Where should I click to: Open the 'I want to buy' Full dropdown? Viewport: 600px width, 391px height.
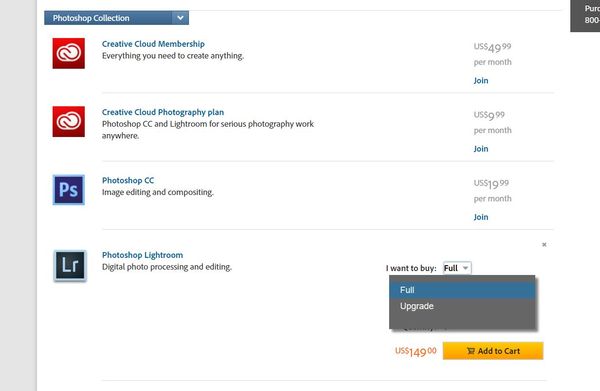[457, 268]
